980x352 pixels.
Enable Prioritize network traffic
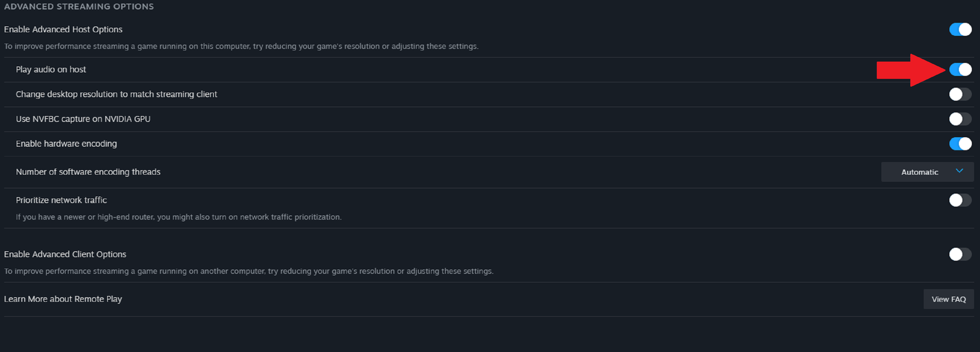[x=960, y=200]
